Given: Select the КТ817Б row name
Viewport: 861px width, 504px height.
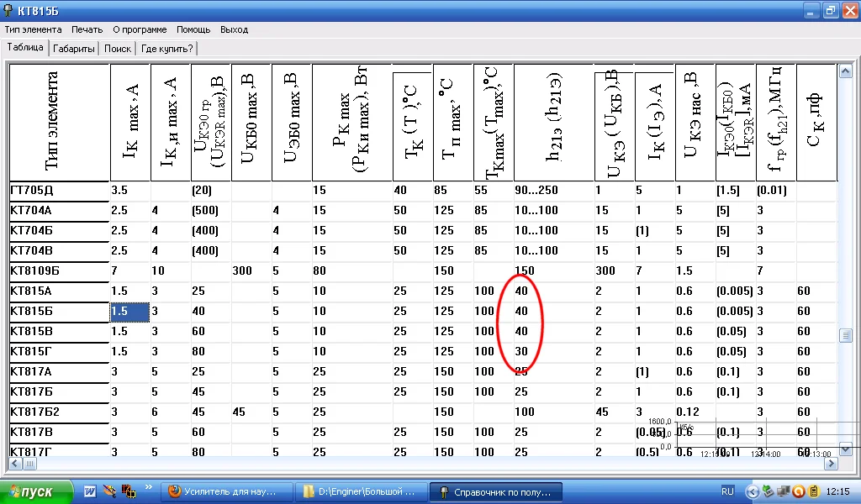Looking at the screenshot, I should pos(60,392).
